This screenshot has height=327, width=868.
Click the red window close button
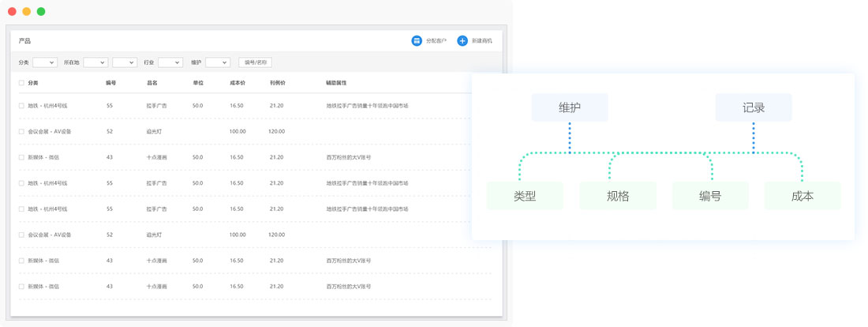pyautogui.click(x=12, y=12)
